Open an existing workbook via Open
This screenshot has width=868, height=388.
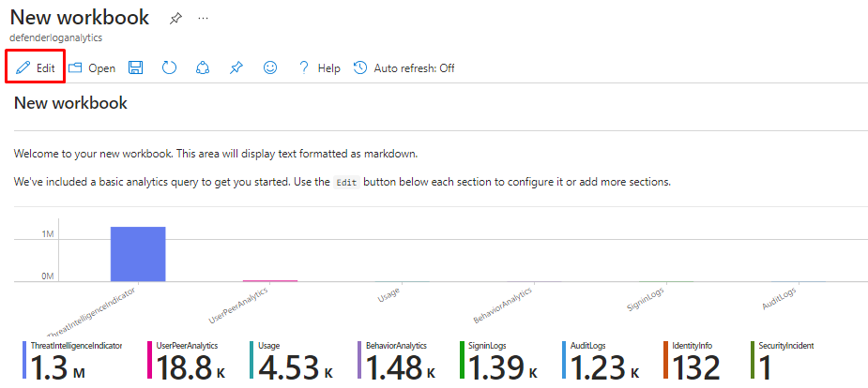pos(92,68)
